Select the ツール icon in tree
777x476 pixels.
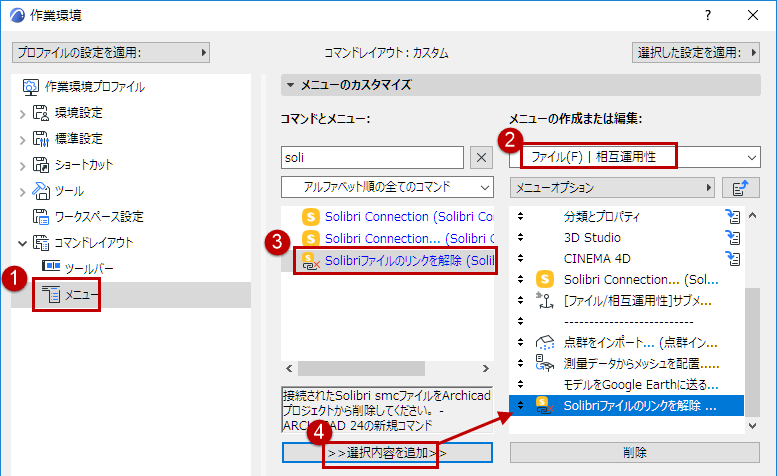point(41,191)
